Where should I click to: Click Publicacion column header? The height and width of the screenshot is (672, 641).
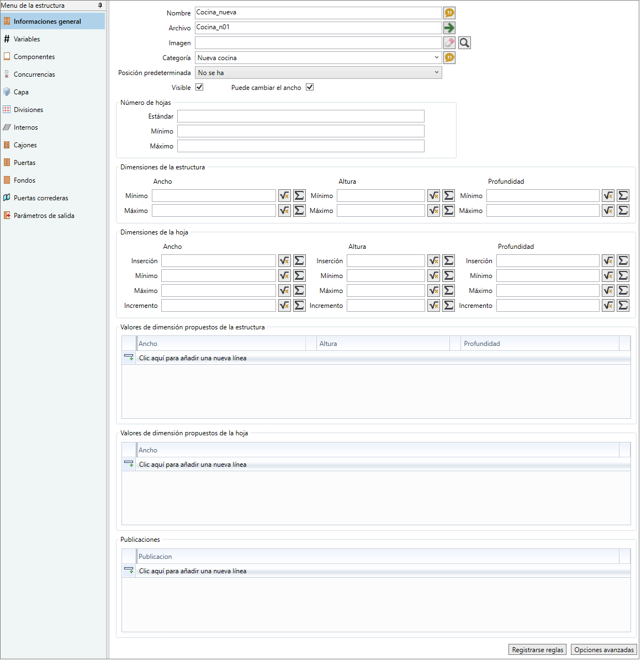tap(378, 557)
